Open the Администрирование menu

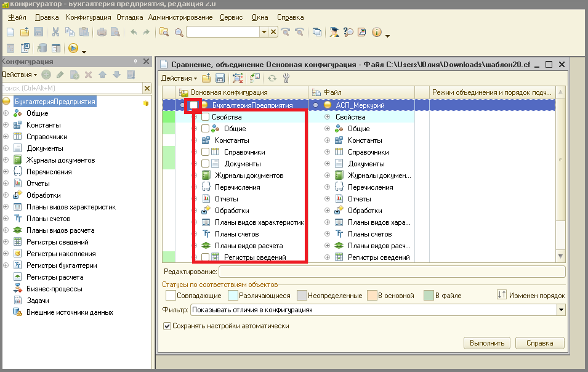click(x=180, y=17)
